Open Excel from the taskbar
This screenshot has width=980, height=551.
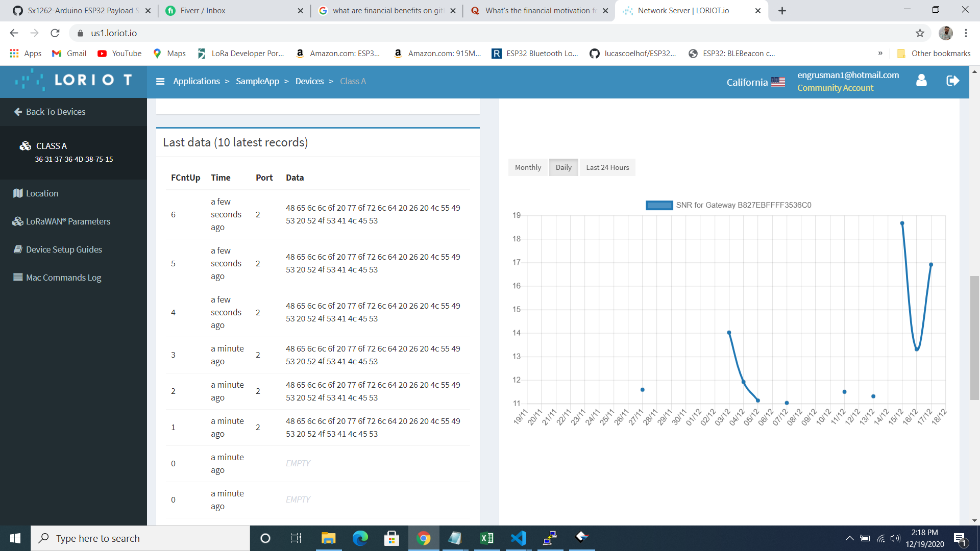486,538
